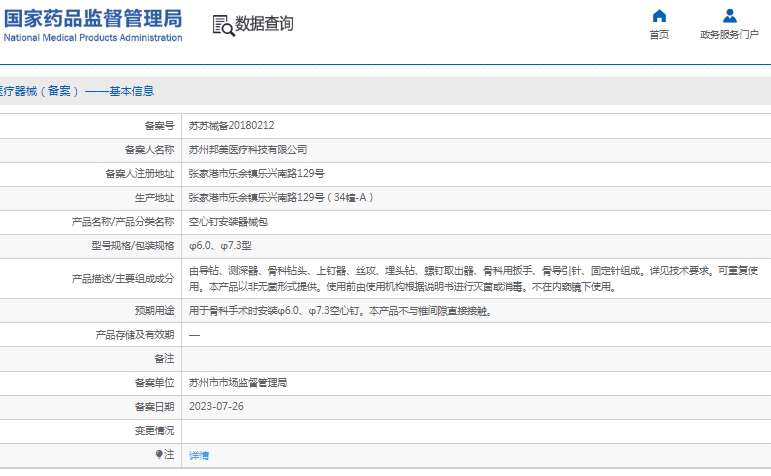The height and width of the screenshot is (476, 771).
Task: Click the 型号规格/包装规格 label
Action: (x=133, y=246)
